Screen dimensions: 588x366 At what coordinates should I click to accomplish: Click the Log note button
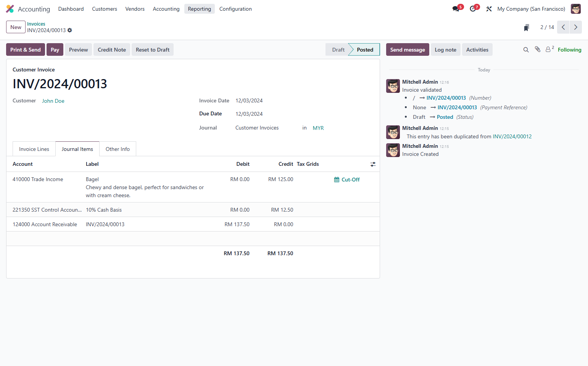446,50
